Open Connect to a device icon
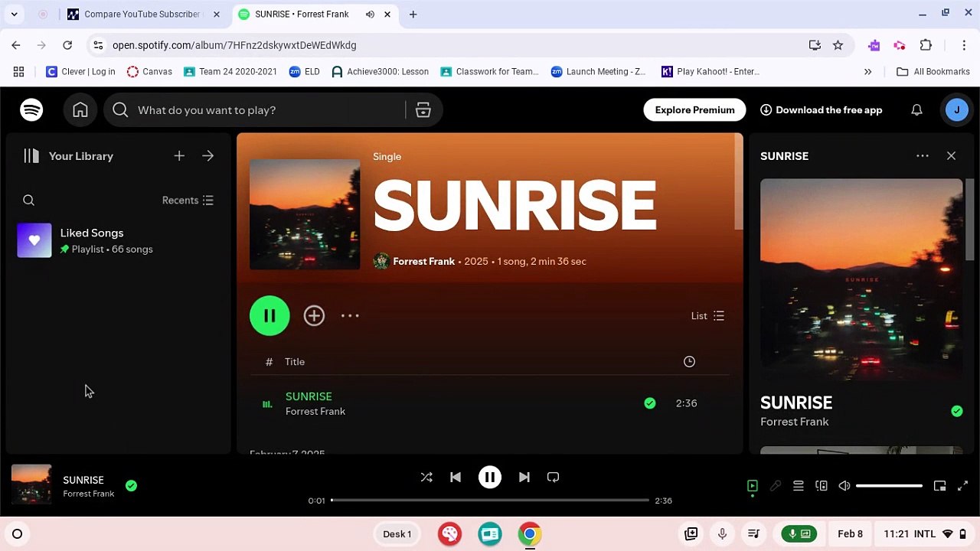This screenshot has width=980, height=551. 822,486
